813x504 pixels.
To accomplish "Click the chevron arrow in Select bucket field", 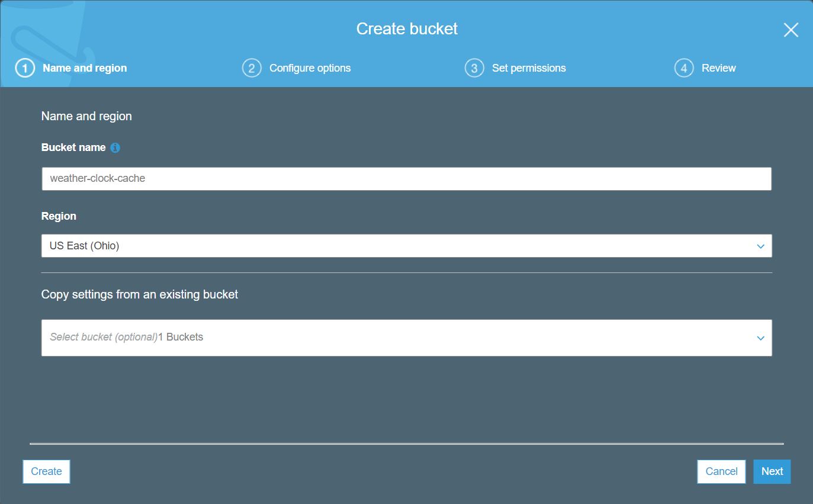I will click(760, 338).
